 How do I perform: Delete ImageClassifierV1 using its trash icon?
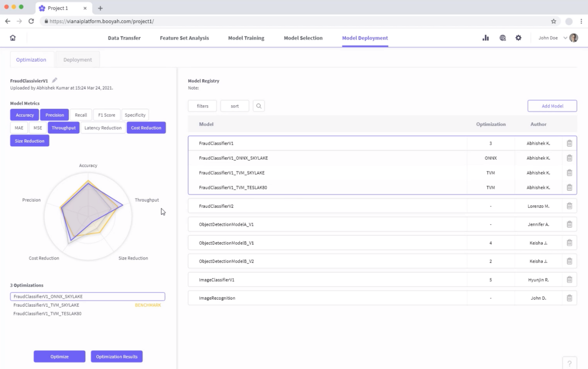[x=569, y=280]
